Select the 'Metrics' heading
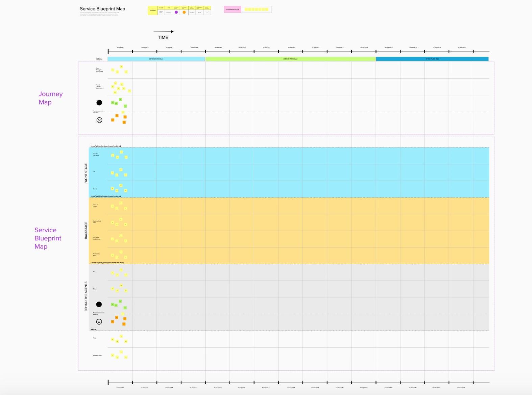Image resolution: width=532 pixels, height=395 pixels. (x=93, y=329)
